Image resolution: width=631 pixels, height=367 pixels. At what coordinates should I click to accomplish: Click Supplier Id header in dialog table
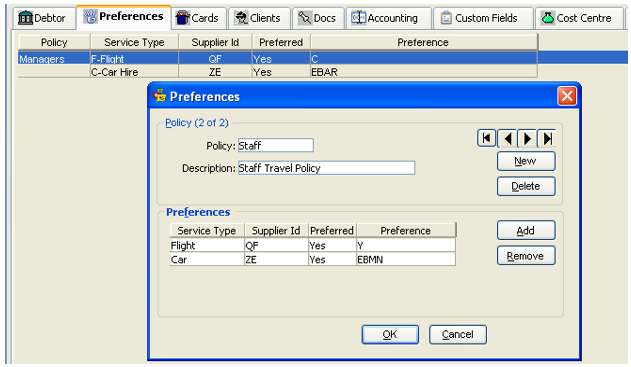(x=276, y=231)
